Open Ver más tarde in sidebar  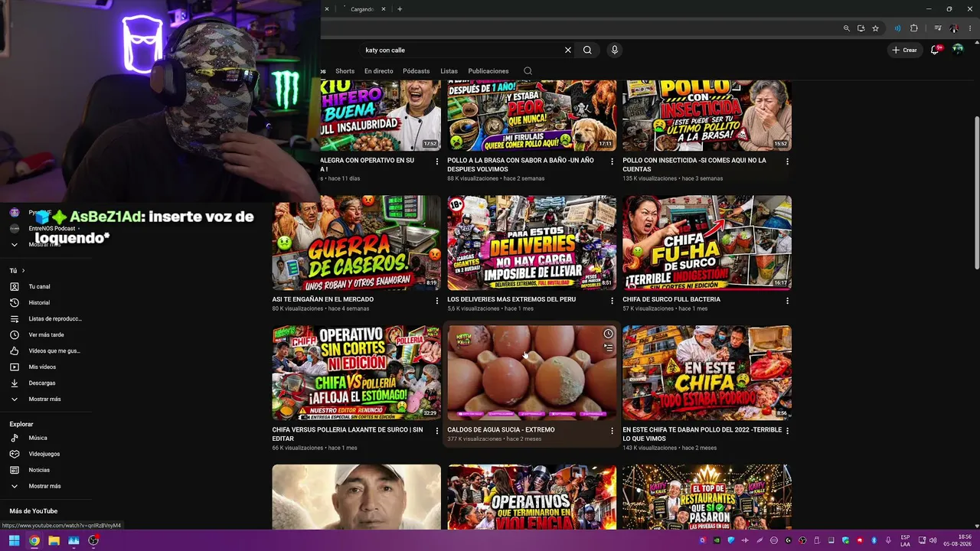(45, 335)
